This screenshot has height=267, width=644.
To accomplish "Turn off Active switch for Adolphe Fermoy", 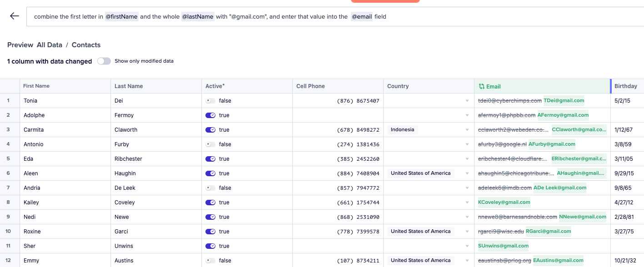I will [x=210, y=115].
